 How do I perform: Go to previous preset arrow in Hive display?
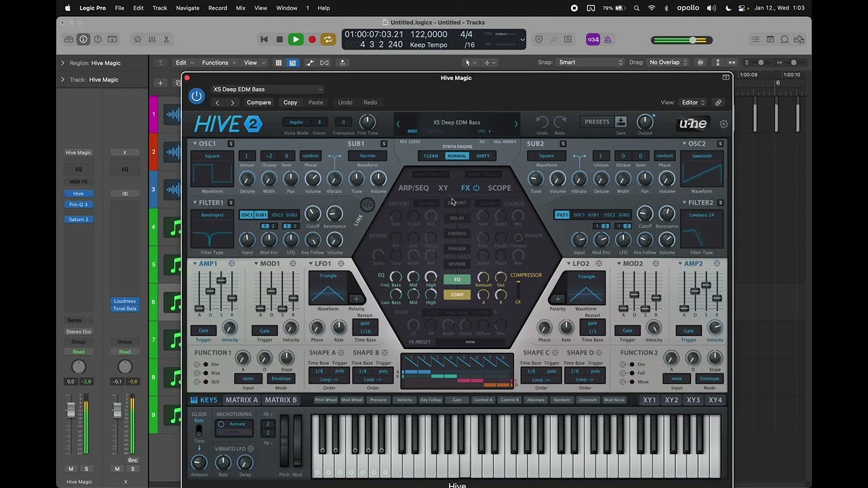tap(398, 123)
